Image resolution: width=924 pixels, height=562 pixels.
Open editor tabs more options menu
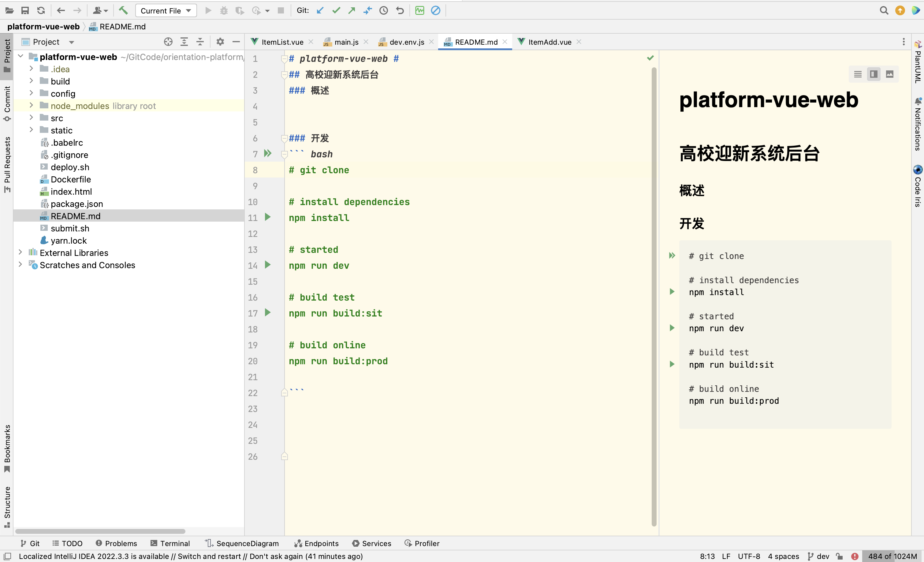click(x=904, y=42)
